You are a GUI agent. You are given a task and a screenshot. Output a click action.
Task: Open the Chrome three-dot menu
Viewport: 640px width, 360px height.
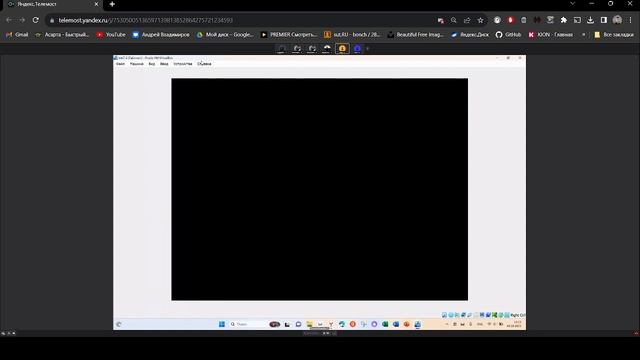[630, 20]
